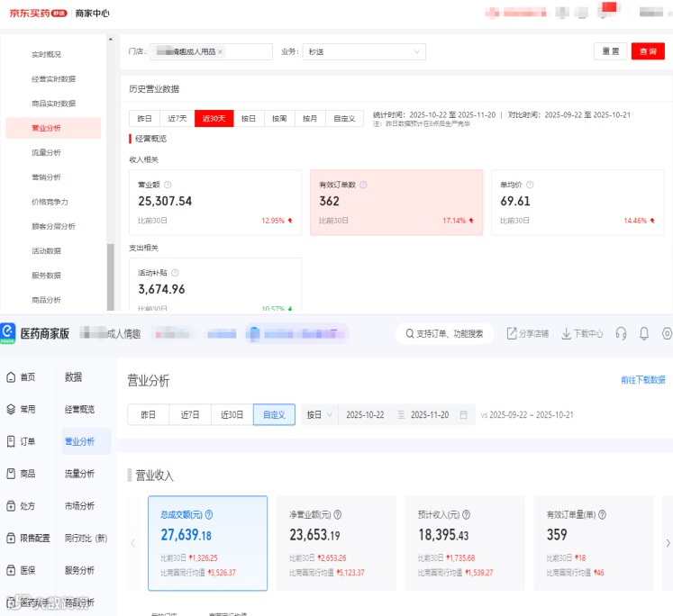Open 经营概览 in 医药商家版 数据 submenu
Screen dimensions: 673x616
tap(79, 409)
